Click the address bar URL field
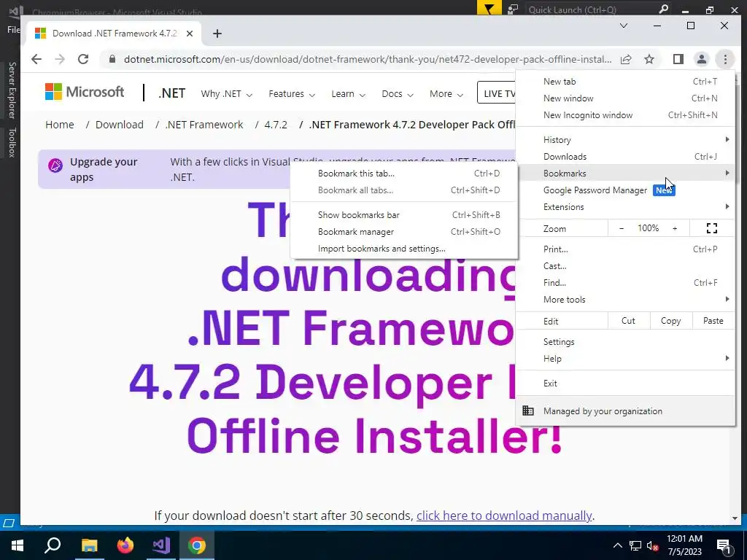The width and height of the screenshot is (747, 560). click(x=368, y=60)
